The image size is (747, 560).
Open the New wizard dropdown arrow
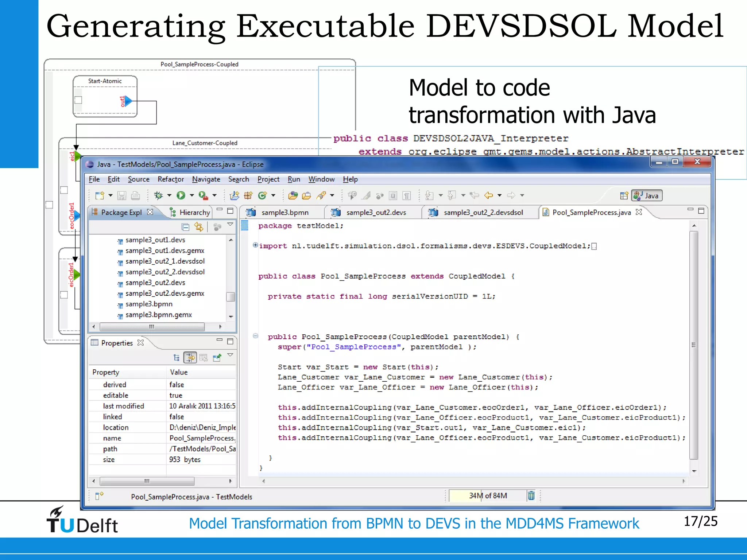coord(111,196)
